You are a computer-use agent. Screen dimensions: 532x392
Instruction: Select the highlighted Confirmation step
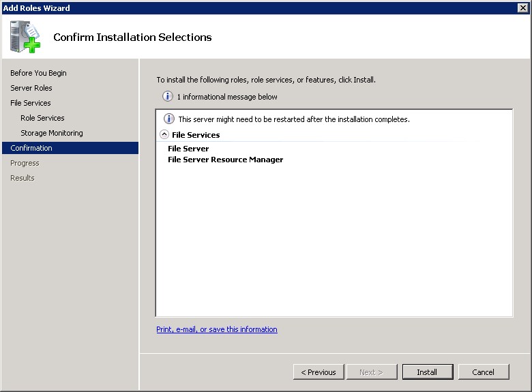point(31,148)
